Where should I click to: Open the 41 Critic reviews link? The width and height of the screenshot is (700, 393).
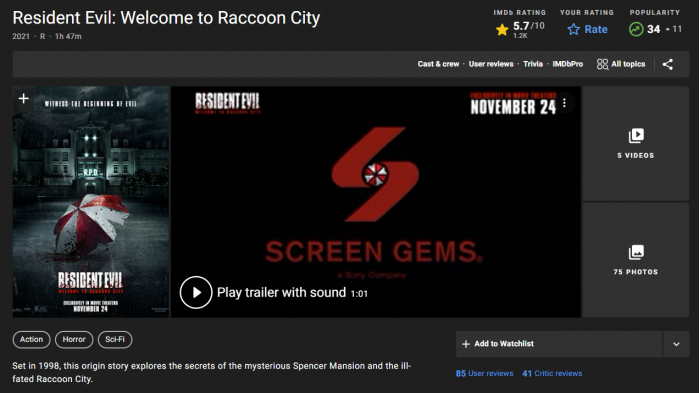pos(552,373)
